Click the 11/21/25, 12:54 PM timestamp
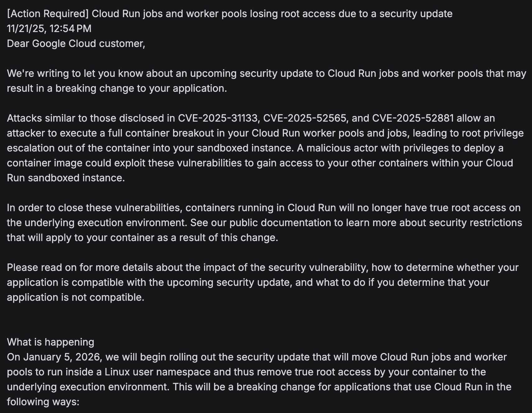The height and width of the screenshot is (413, 532). click(x=49, y=29)
